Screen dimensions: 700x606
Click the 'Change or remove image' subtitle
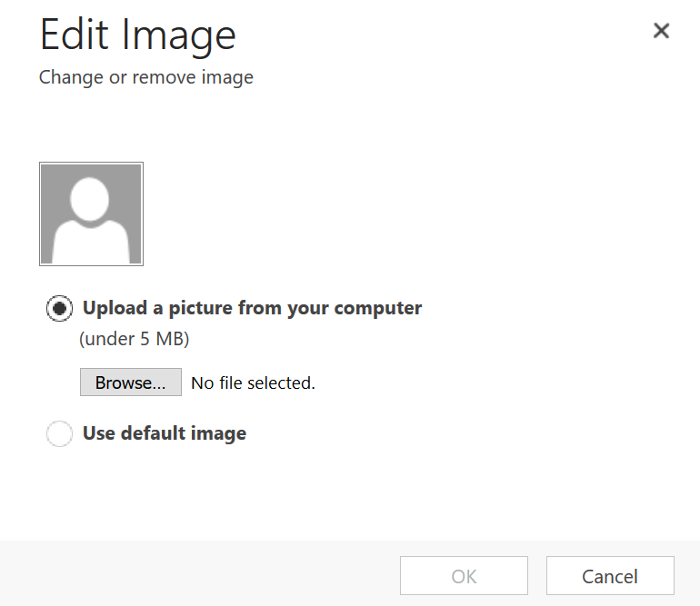click(x=145, y=77)
